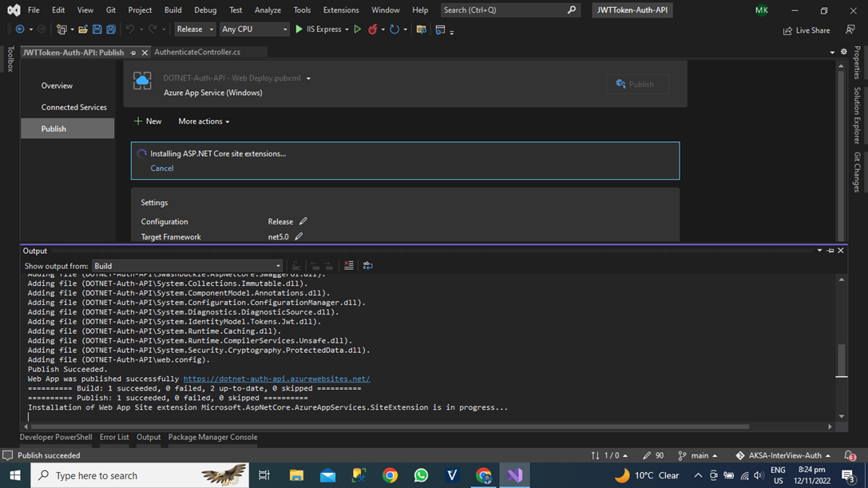Open notifications bell in the status bar
Image resolution: width=868 pixels, height=488 pixels.
[849, 455]
